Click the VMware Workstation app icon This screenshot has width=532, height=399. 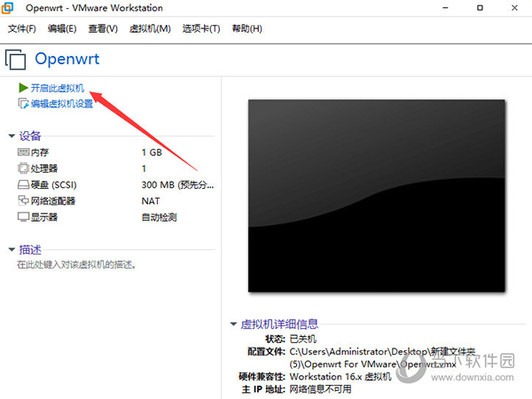(x=7, y=8)
